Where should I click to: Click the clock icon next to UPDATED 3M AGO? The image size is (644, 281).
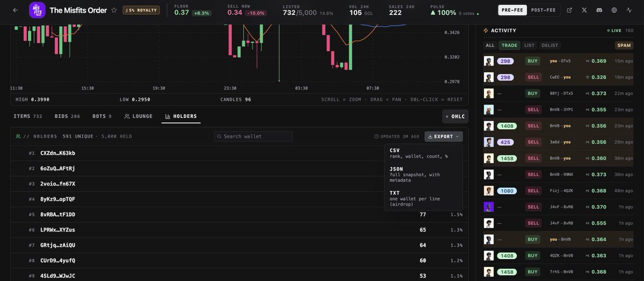(x=377, y=136)
